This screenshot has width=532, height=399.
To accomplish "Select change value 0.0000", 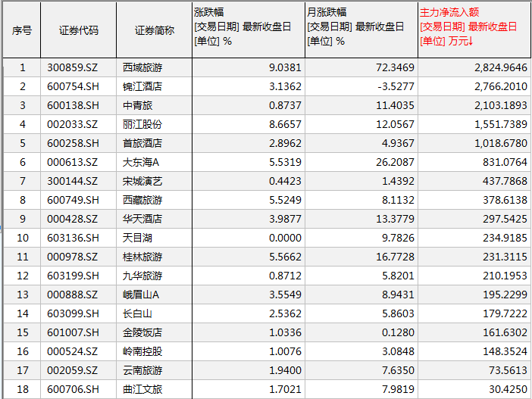I will [286, 238].
